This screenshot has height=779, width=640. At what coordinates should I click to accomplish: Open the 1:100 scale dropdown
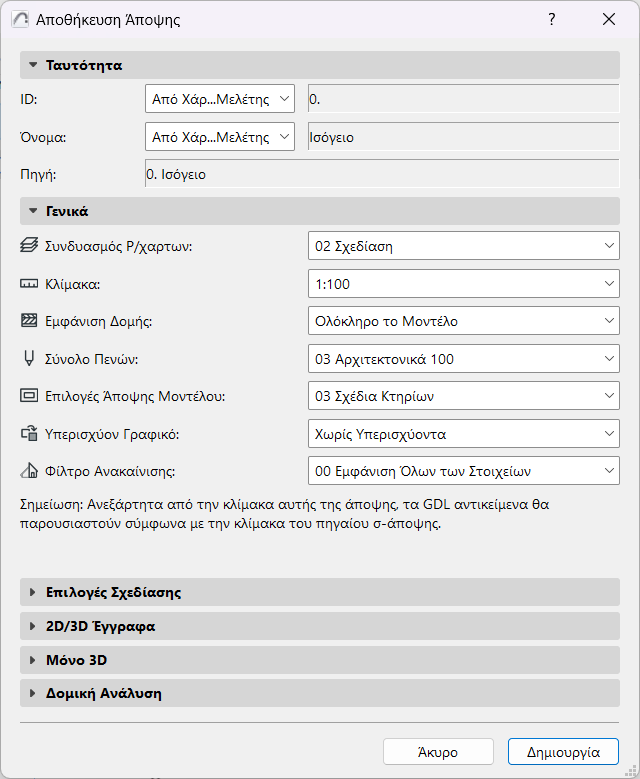(464, 284)
